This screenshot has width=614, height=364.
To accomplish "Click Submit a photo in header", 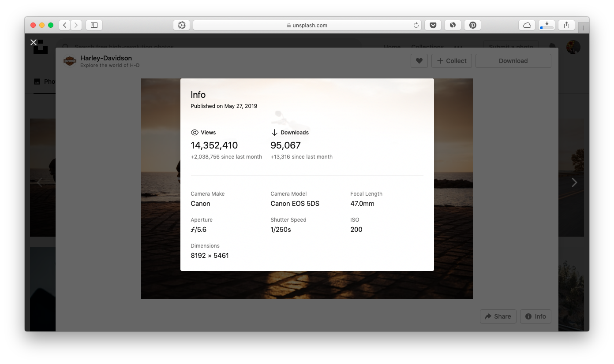I will click(511, 47).
